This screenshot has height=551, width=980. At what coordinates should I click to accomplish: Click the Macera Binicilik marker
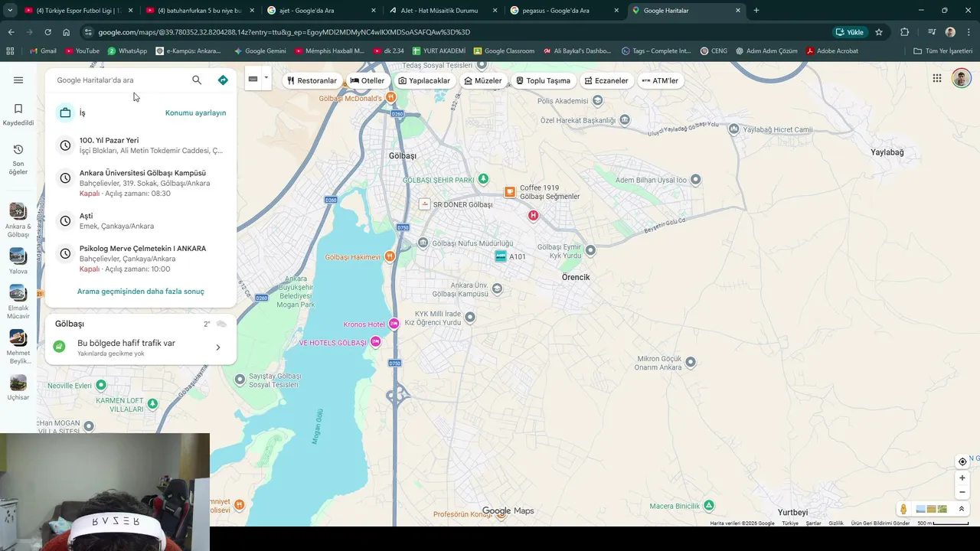[x=709, y=505]
